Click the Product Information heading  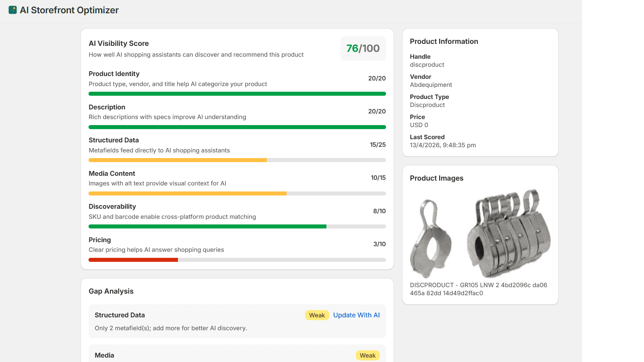(x=444, y=41)
